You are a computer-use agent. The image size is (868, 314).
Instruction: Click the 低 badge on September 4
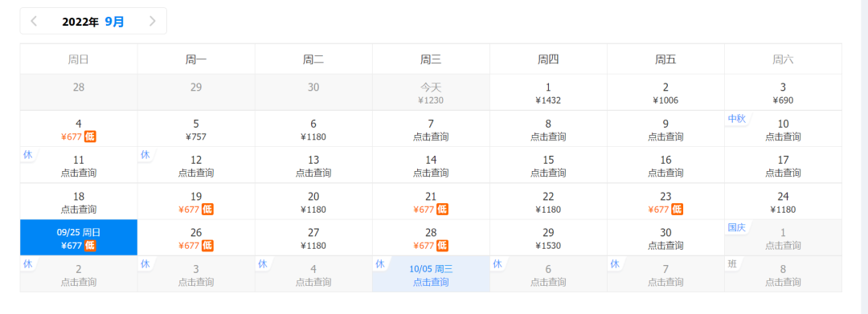tap(90, 137)
